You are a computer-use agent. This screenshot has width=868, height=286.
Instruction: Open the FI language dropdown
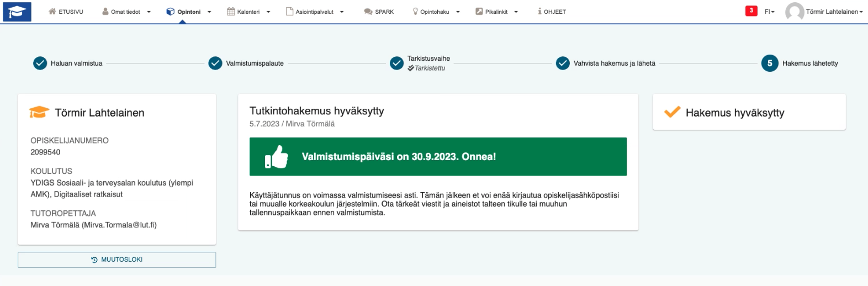point(769,12)
